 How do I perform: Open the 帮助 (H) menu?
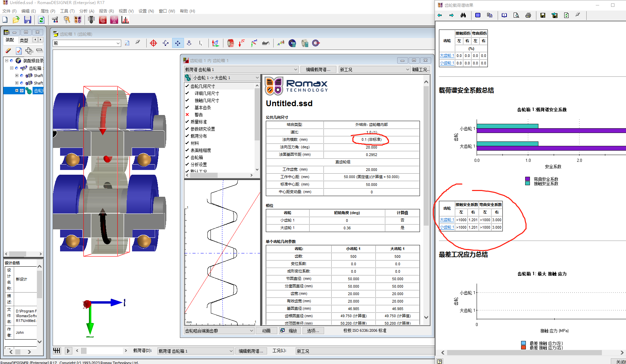tap(187, 11)
